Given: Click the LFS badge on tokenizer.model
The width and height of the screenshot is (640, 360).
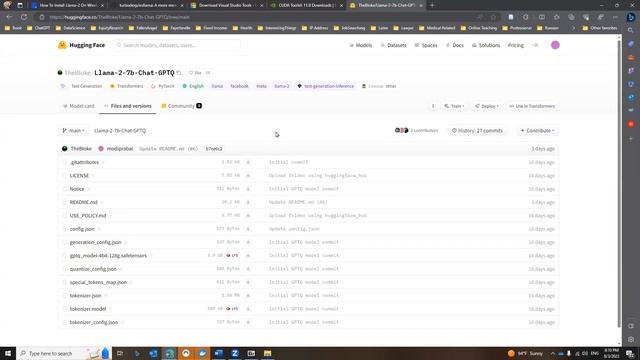Looking at the screenshot, I should [x=232, y=309].
